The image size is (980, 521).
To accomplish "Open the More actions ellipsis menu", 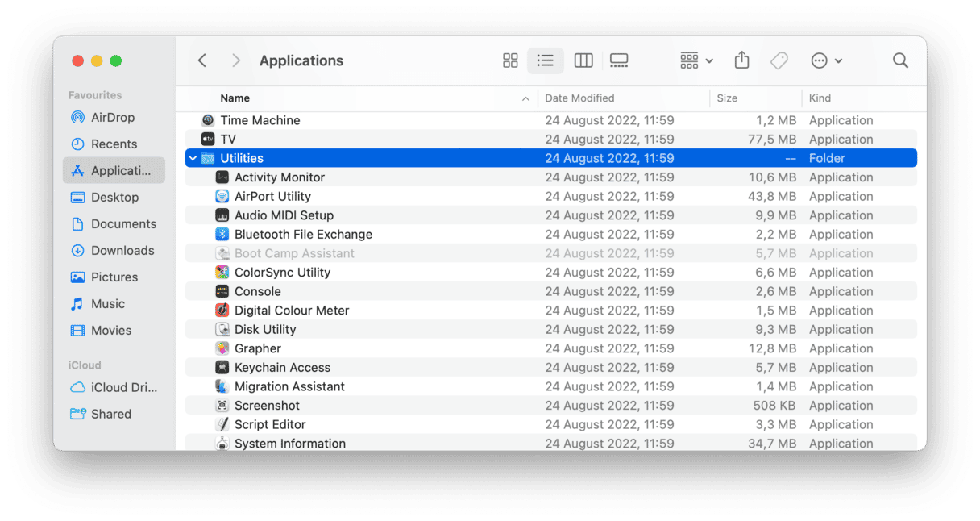I will coord(826,60).
